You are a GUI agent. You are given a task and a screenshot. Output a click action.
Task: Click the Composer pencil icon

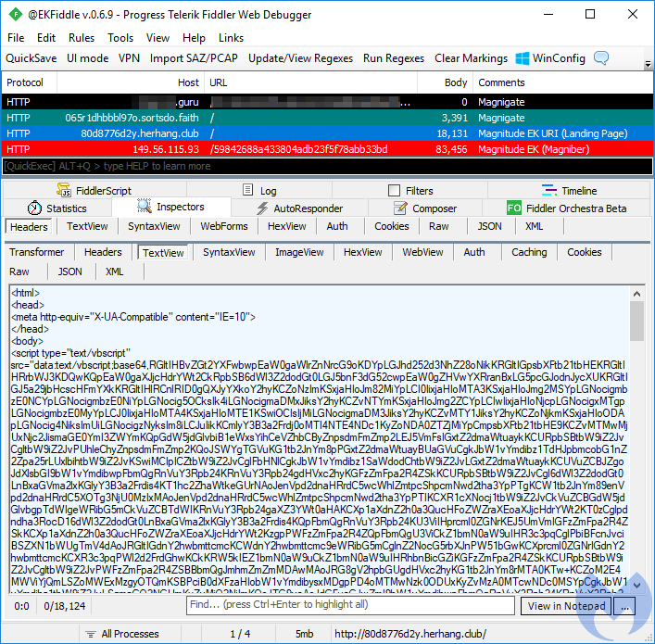(x=400, y=208)
